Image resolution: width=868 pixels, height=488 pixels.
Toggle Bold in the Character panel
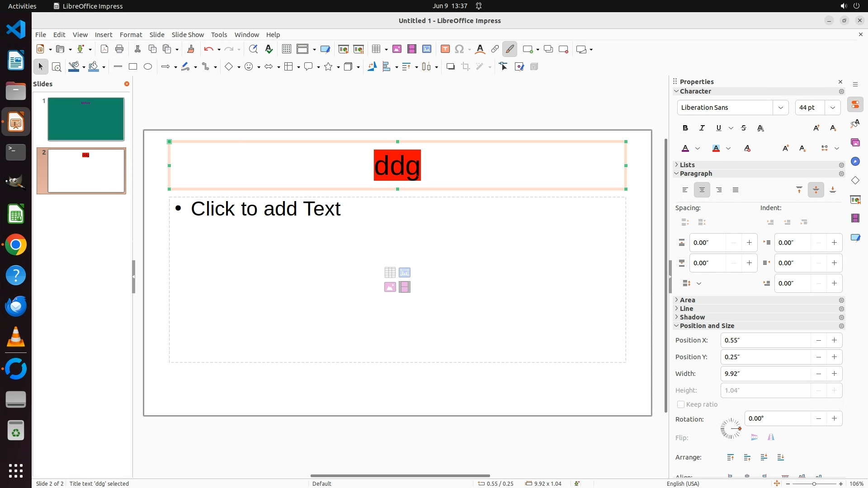coord(685,128)
